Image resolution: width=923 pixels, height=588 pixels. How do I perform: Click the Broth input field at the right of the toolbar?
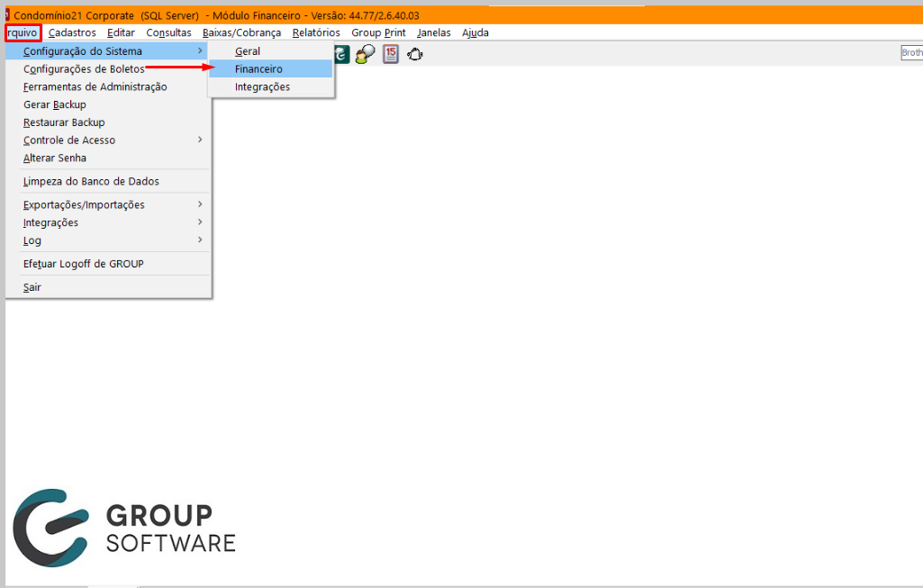(x=912, y=52)
